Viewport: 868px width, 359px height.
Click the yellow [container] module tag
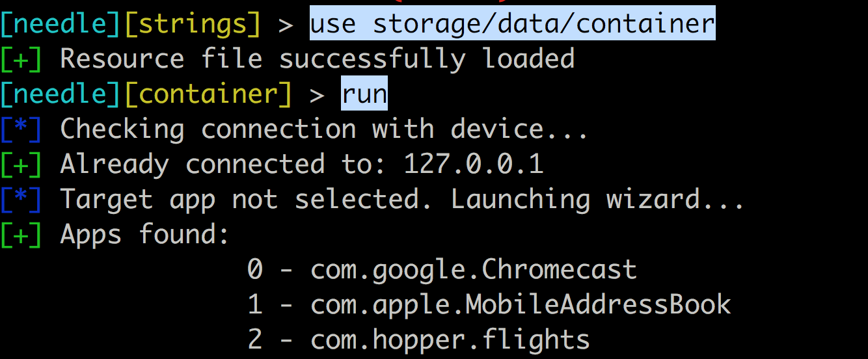tap(208, 94)
